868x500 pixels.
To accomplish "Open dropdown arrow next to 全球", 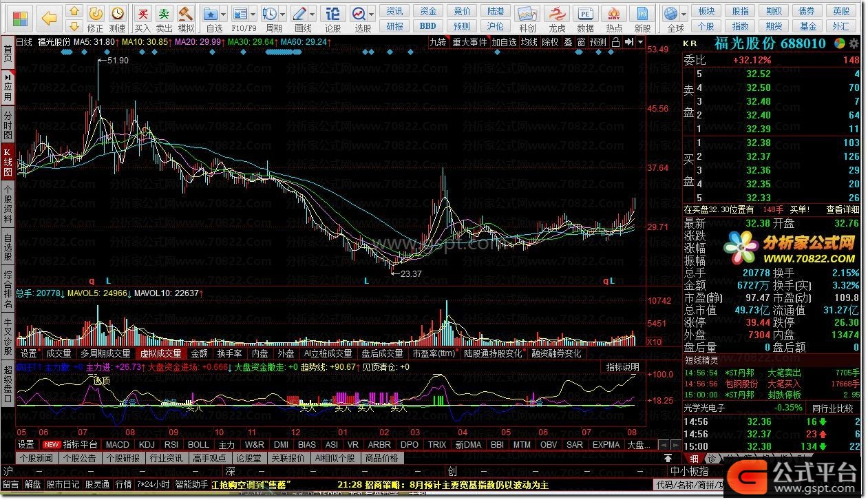I will pos(685,13).
